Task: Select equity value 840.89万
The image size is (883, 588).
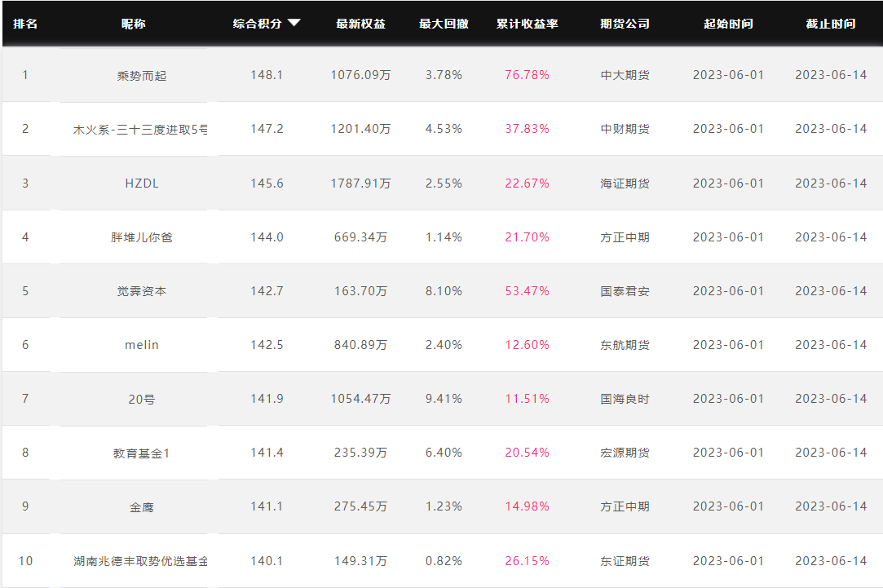Action: pyautogui.click(x=360, y=345)
